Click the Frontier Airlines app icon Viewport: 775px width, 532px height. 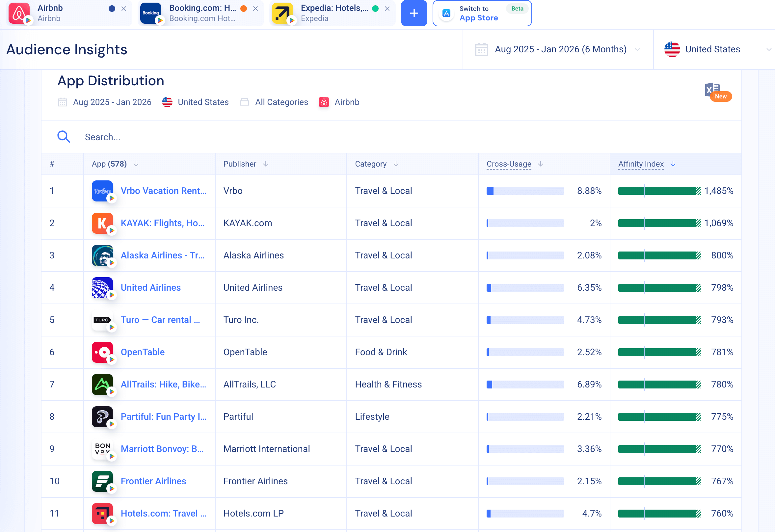(102, 481)
